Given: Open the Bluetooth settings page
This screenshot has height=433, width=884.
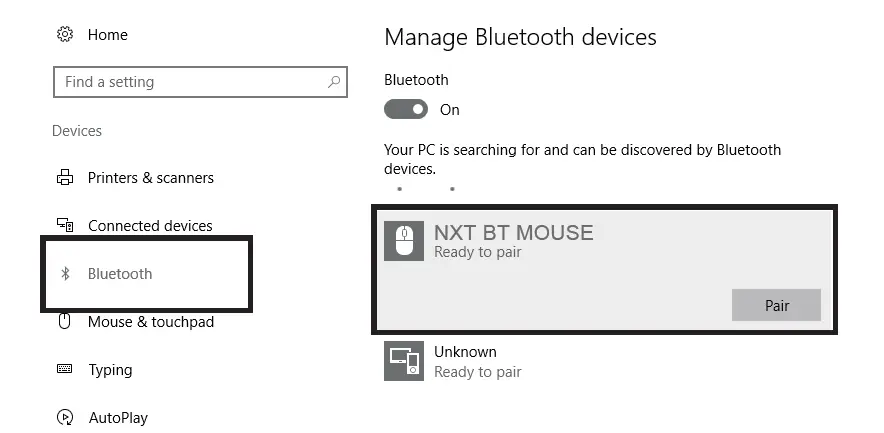Looking at the screenshot, I should 120,274.
